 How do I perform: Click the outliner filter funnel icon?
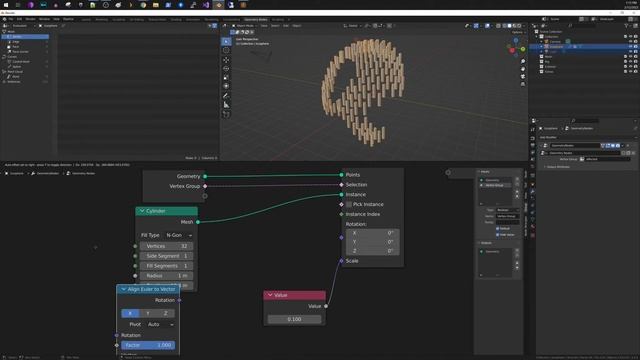tap(626, 25)
